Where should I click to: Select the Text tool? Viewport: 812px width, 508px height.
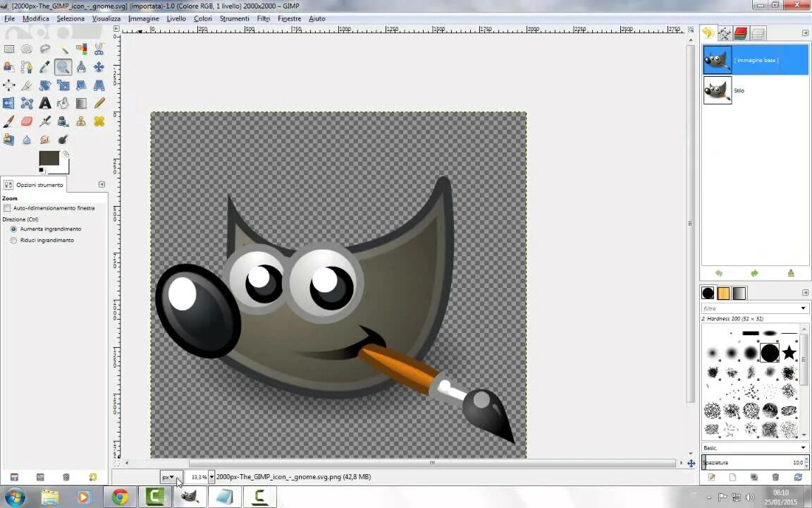(45, 103)
